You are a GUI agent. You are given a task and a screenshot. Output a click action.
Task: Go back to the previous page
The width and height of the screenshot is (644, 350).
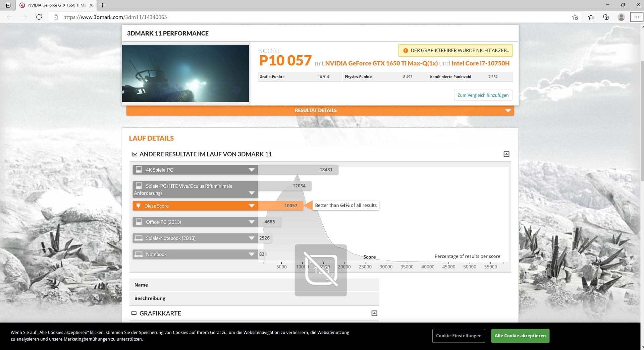click(x=9, y=17)
